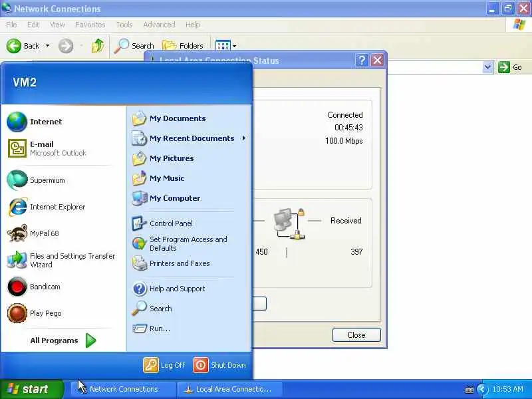Viewport: 532px width, 399px height.
Task: Click Search in the Explorer toolbar
Action: pos(134,46)
